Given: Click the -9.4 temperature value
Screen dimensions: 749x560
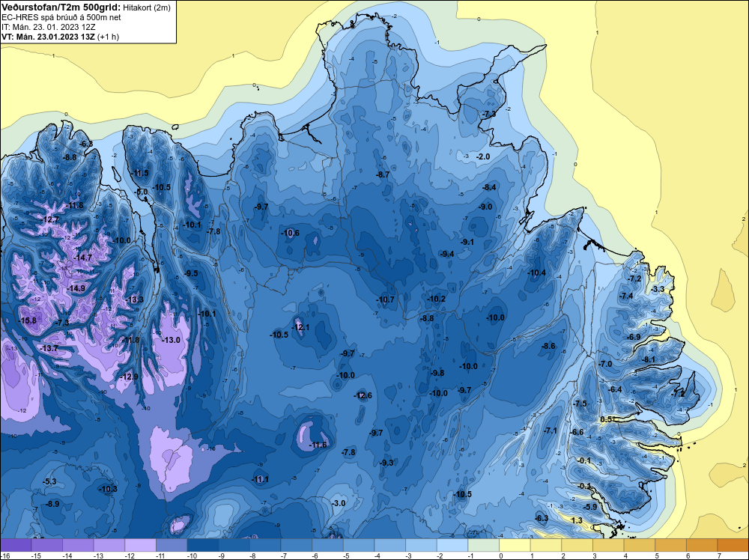Looking at the screenshot, I should pos(447,254).
